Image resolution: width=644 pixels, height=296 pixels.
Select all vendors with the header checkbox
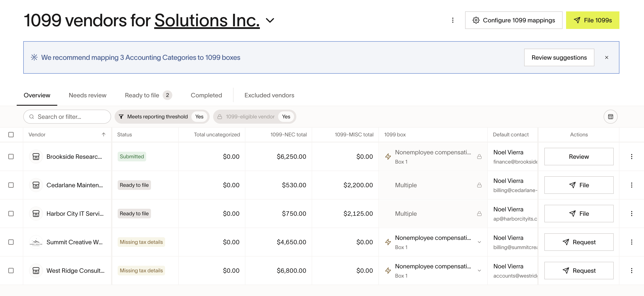tap(11, 135)
